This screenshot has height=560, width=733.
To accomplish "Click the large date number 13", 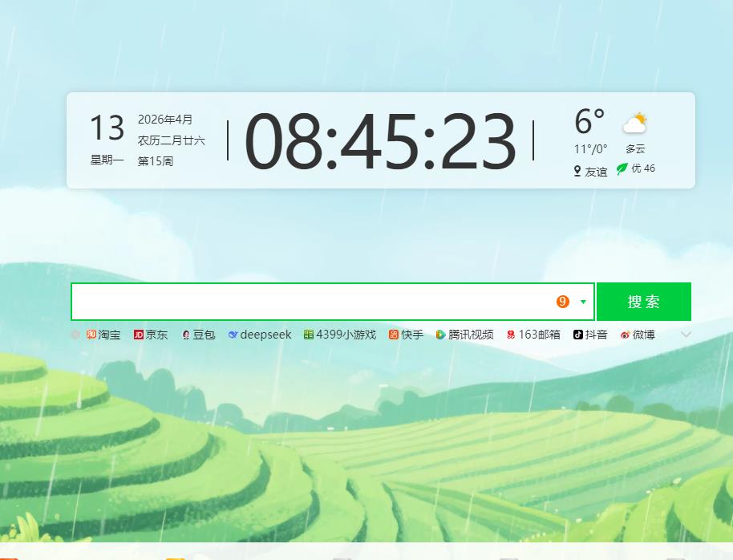I will (107, 128).
